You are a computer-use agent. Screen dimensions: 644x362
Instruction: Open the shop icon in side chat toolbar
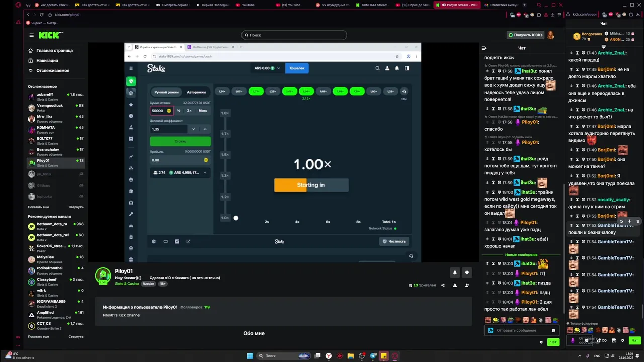coord(613,340)
